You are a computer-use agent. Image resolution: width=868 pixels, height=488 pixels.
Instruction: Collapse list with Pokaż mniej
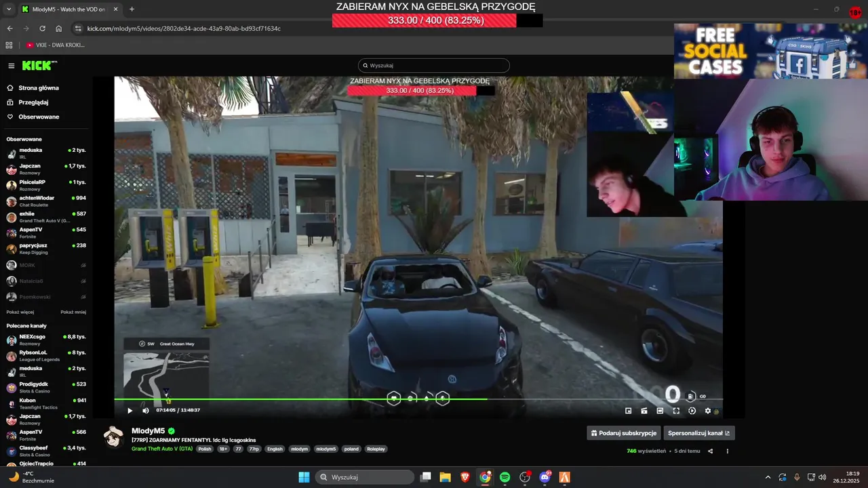point(73,312)
